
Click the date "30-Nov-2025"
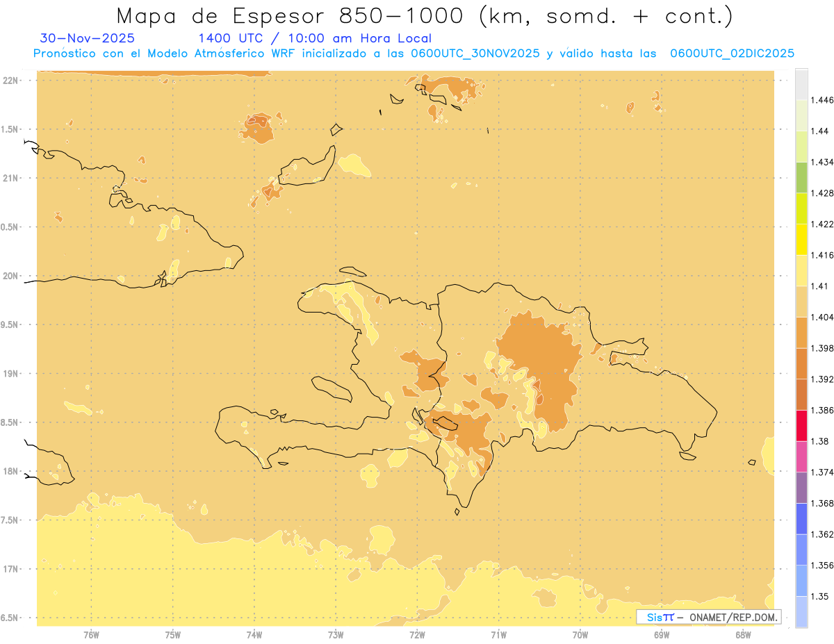pos(88,38)
